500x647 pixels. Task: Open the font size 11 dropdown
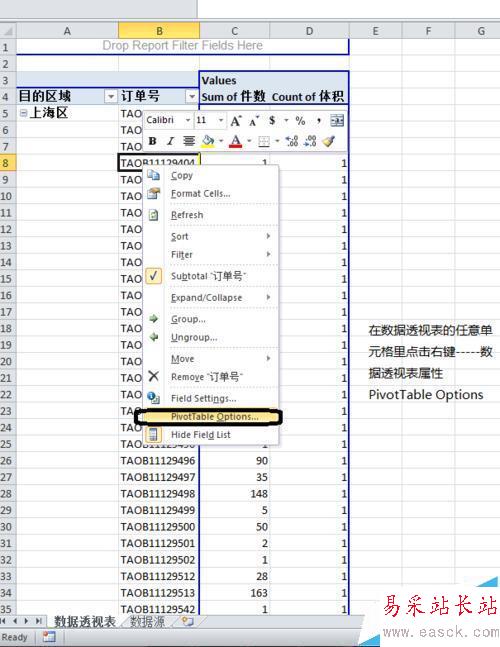coord(221,120)
